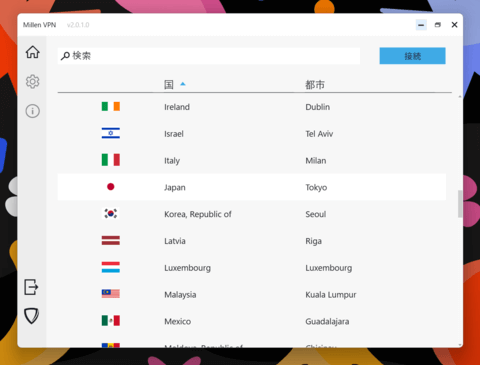Choose Korea, Republic of entry
480x365 pixels.
pos(198,214)
